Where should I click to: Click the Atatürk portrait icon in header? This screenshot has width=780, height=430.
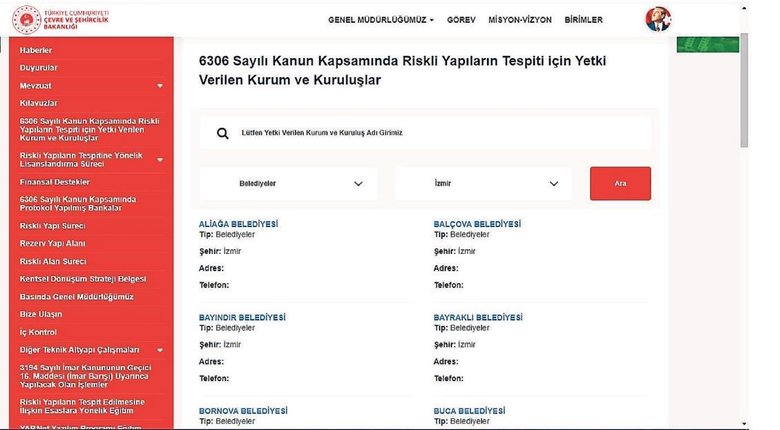[x=658, y=19]
